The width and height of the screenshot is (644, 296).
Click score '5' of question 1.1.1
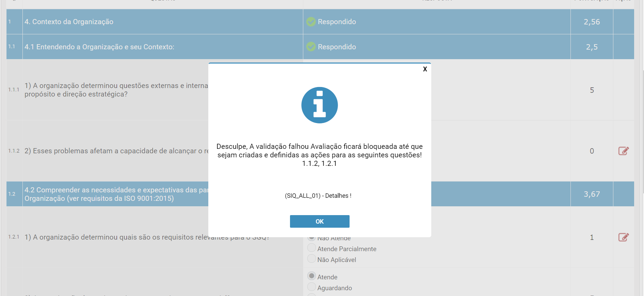pos(592,90)
